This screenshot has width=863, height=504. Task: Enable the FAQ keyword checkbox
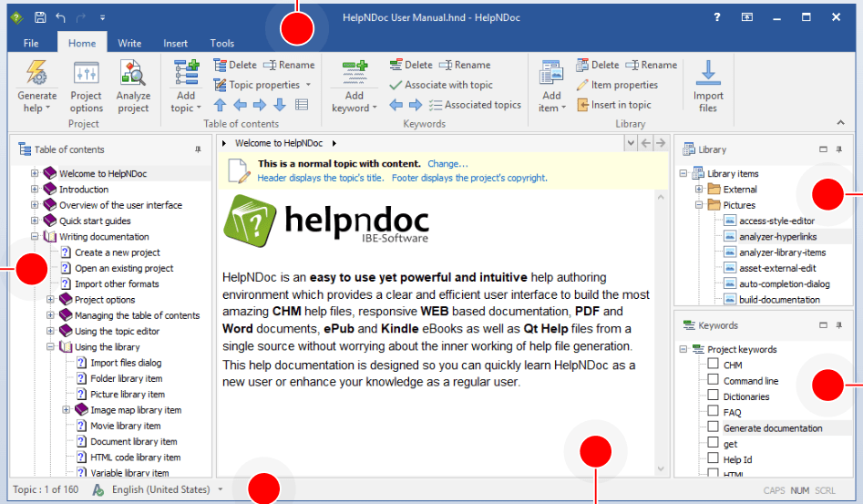[714, 412]
